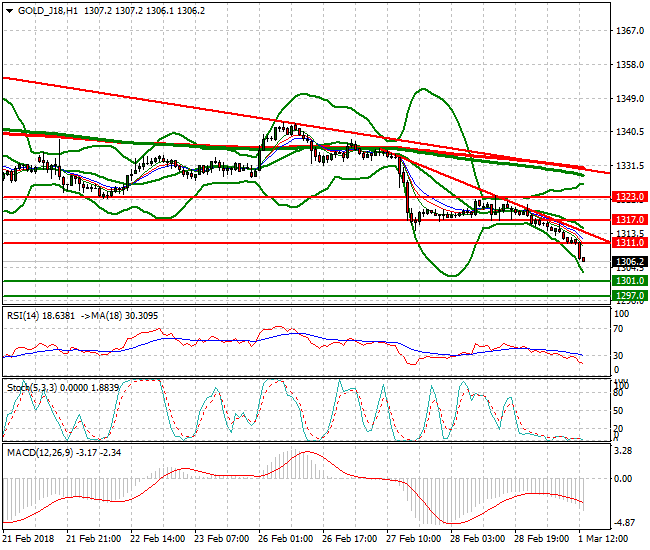
Task: Select the 1311.0 red price label
Action: click(630, 243)
